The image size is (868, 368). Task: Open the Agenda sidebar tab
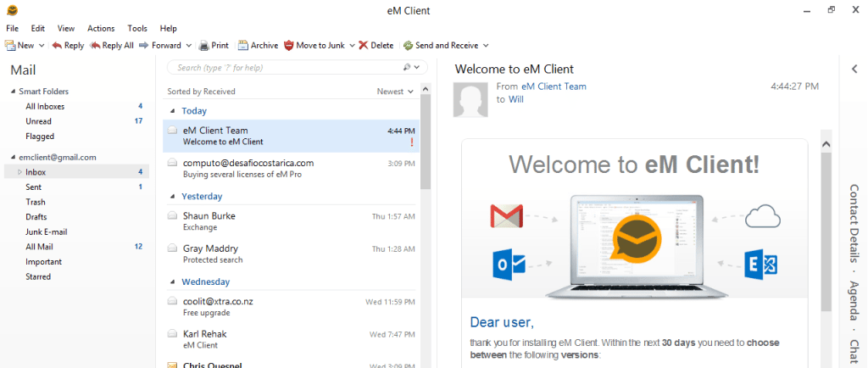click(x=854, y=300)
